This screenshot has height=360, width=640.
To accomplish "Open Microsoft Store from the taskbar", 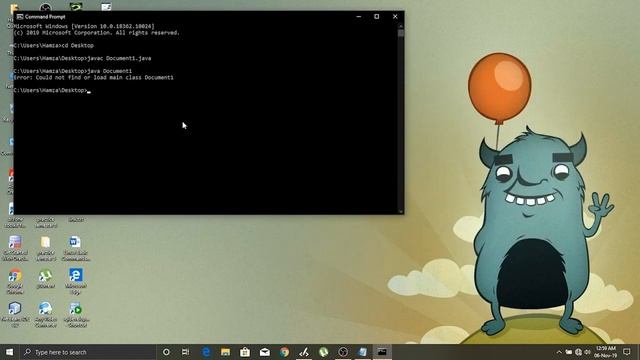I will [245, 352].
